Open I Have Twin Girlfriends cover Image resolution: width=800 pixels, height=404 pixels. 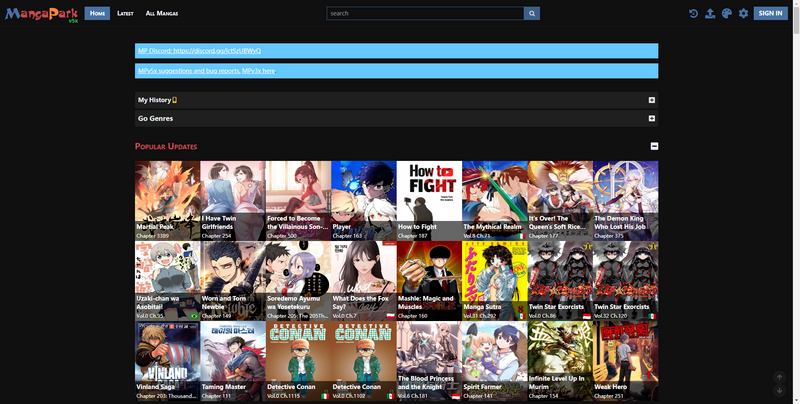point(233,200)
